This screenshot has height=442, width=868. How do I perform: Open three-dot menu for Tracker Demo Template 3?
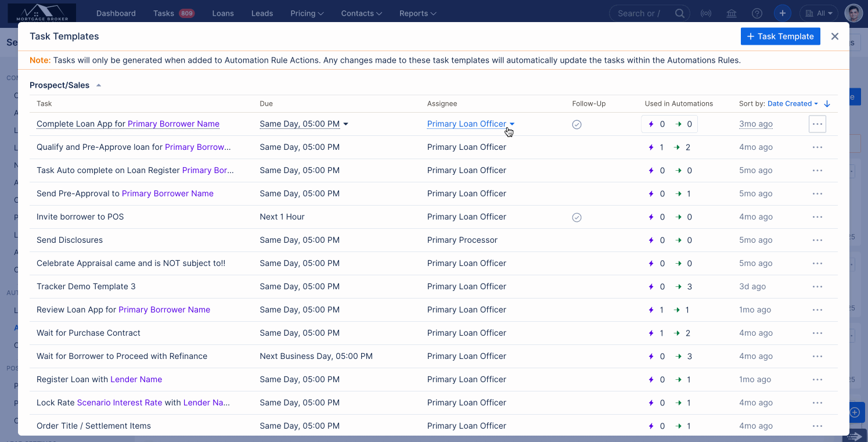pos(817,286)
